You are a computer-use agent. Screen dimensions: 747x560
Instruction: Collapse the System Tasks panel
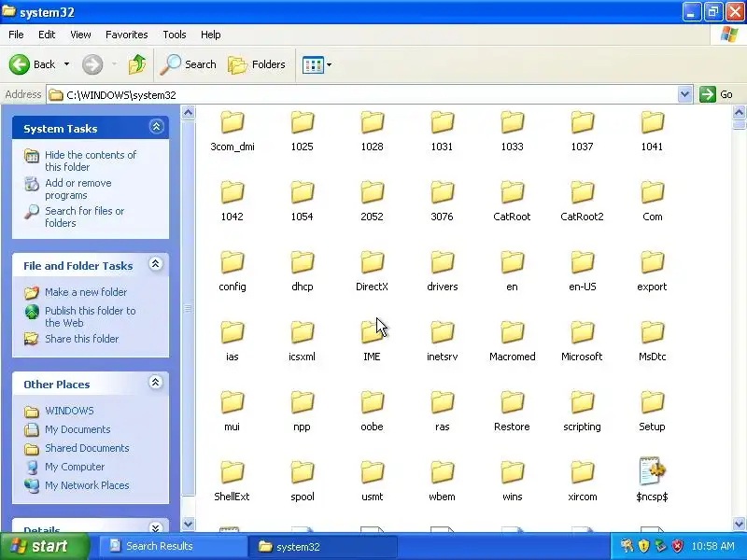[x=156, y=127]
